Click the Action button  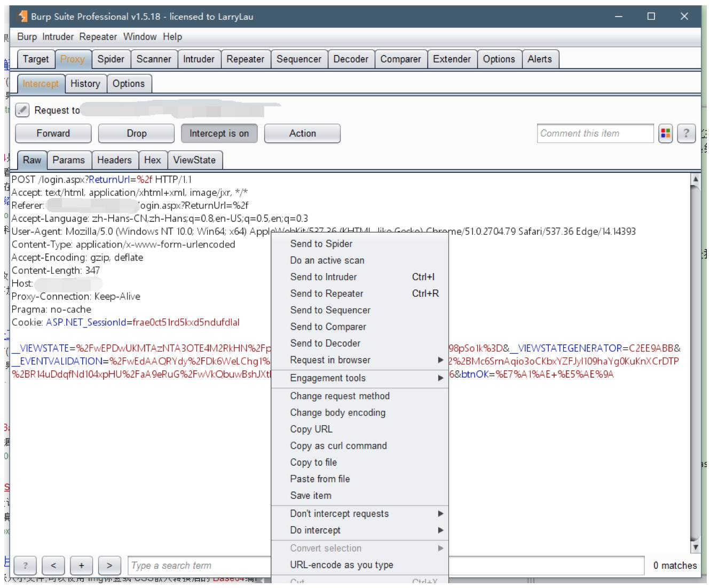coord(303,133)
